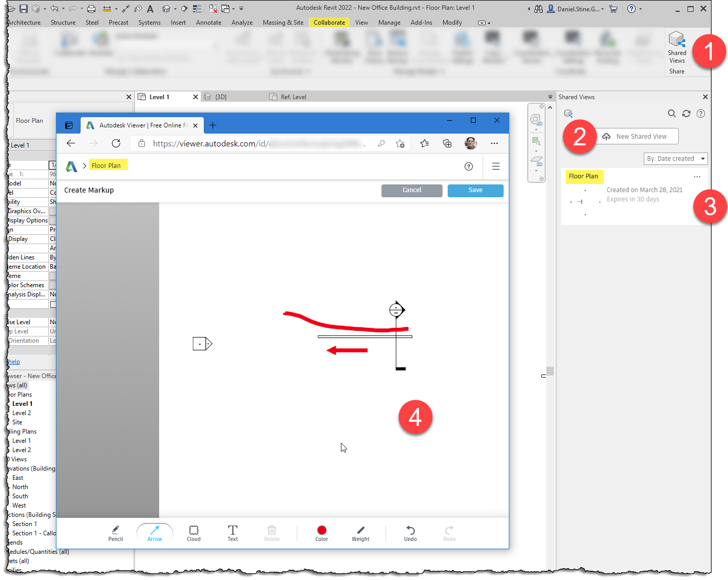The height and width of the screenshot is (580, 728).
Task: Click the Switch Windows icon
Action: tap(225, 9)
